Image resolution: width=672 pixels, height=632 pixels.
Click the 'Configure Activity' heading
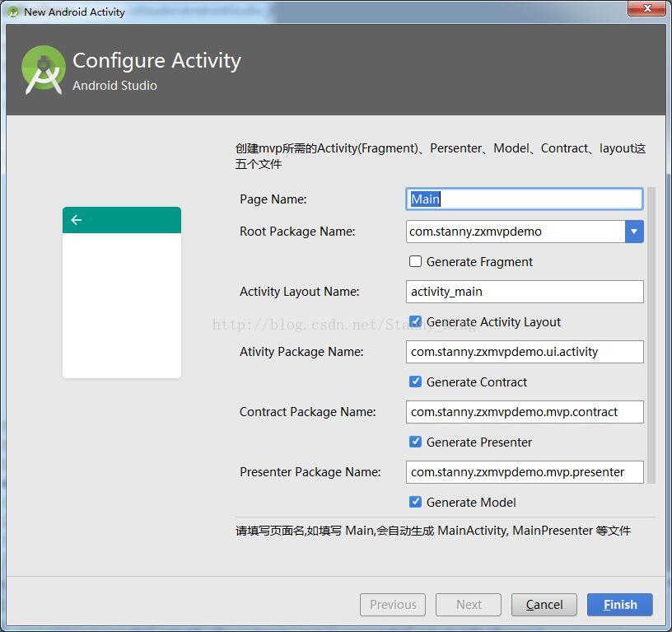tap(156, 61)
